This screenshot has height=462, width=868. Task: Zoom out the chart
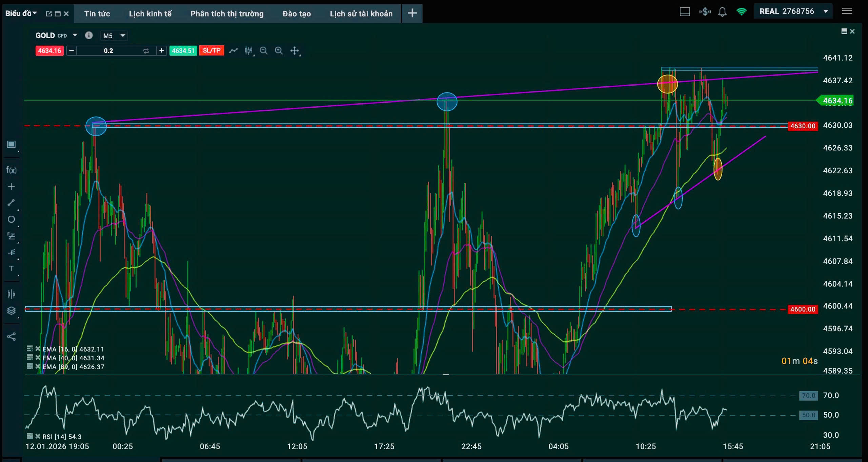[263, 51]
